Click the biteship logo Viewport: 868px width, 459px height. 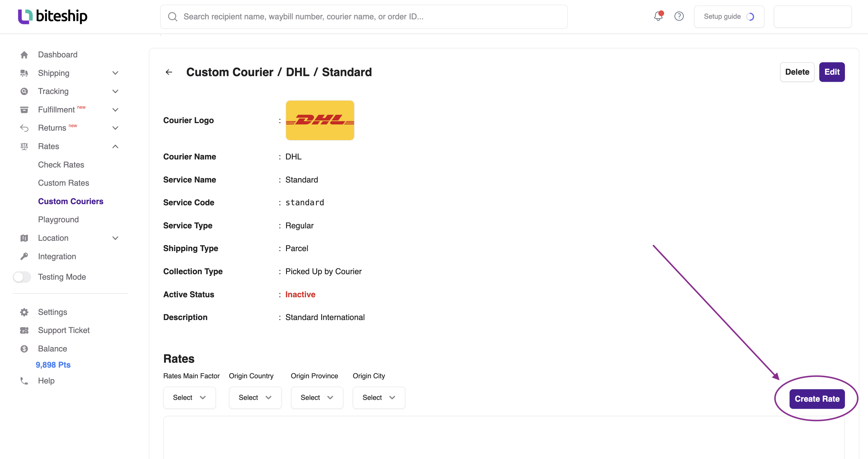tap(52, 16)
